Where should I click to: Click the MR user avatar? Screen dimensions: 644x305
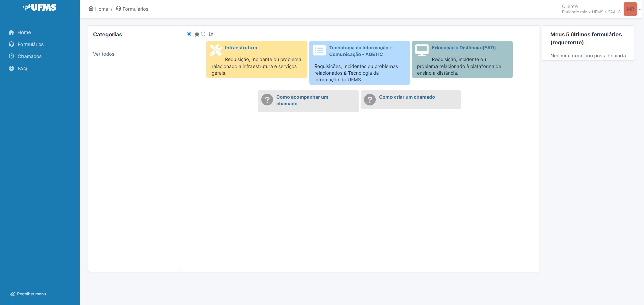[630, 9]
